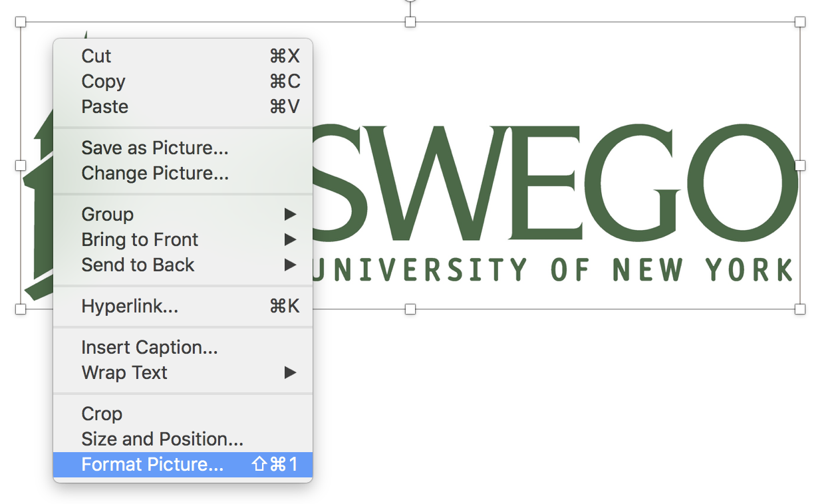The width and height of the screenshot is (838, 504).
Task: Choose Hyperlink... menu entry
Action: (183, 306)
